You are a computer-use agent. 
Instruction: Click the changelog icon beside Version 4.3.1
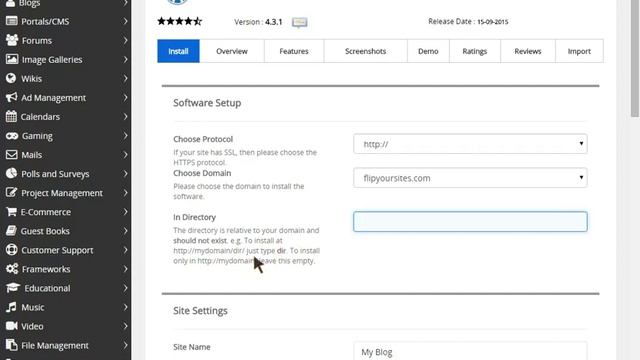coord(300,22)
